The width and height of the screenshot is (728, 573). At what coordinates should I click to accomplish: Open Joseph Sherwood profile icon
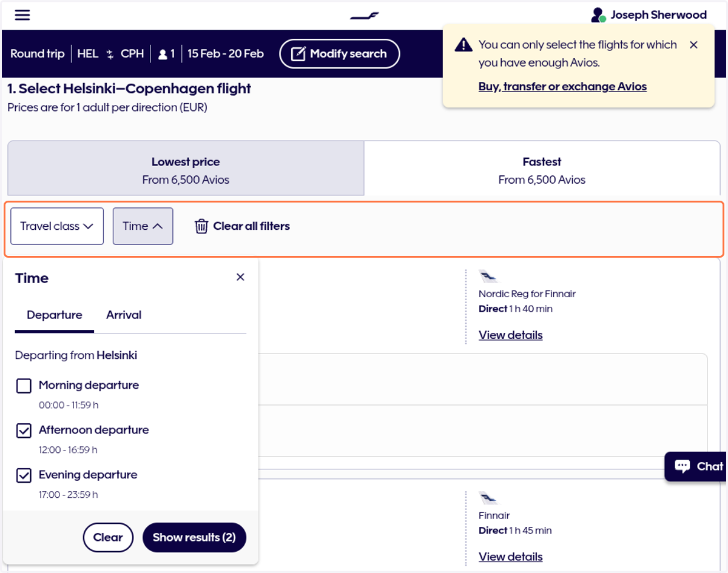pos(598,15)
